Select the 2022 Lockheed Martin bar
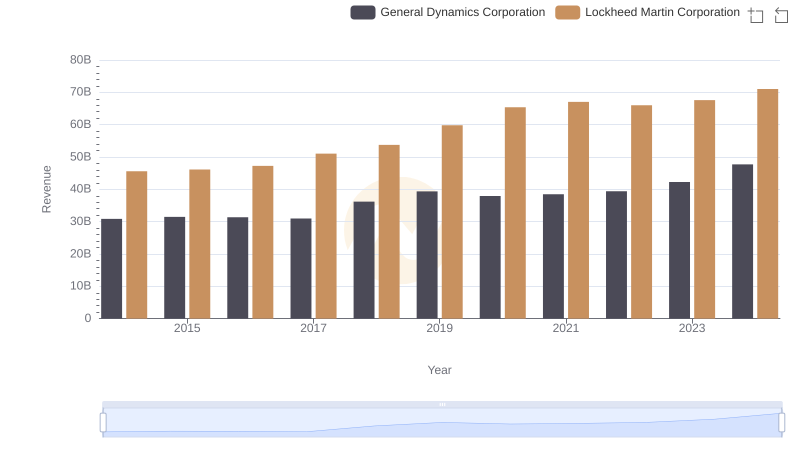Image resolution: width=800 pixels, height=461 pixels. pyautogui.click(x=641, y=212)
